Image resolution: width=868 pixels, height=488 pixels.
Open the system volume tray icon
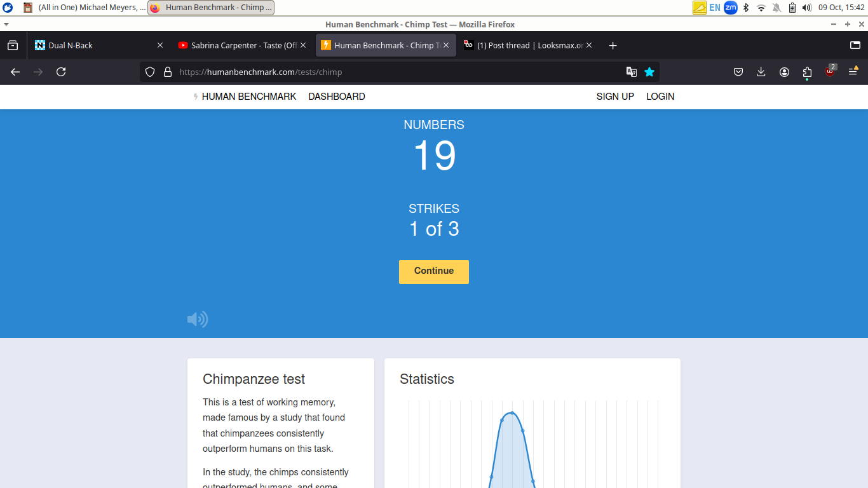[x=807, y=8]
